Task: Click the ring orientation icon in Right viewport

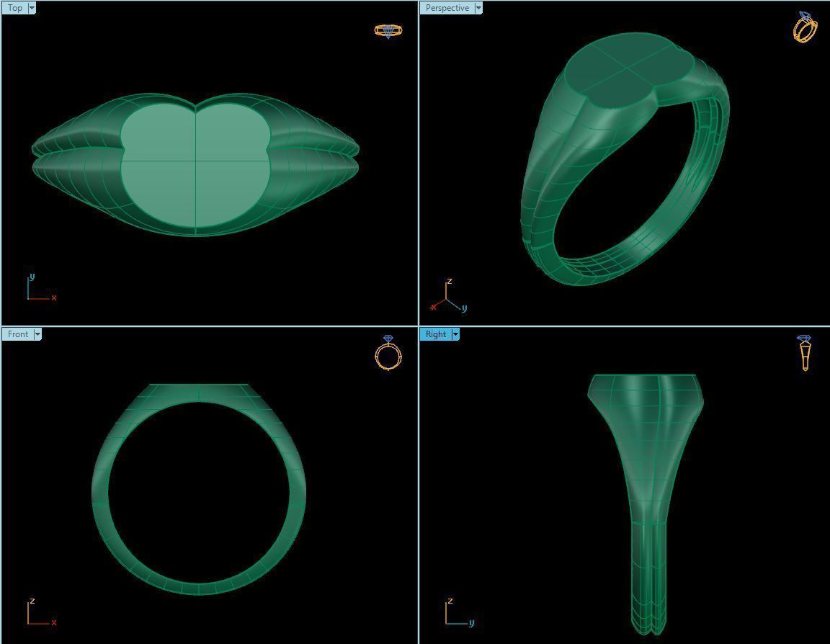Action: (x=805, y=352)
